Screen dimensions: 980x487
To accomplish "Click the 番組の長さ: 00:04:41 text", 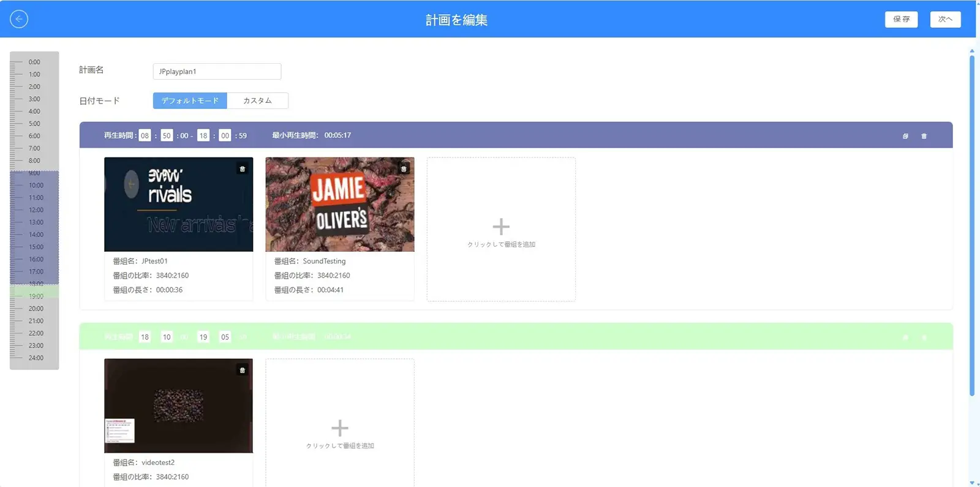I will click(309, 290).
